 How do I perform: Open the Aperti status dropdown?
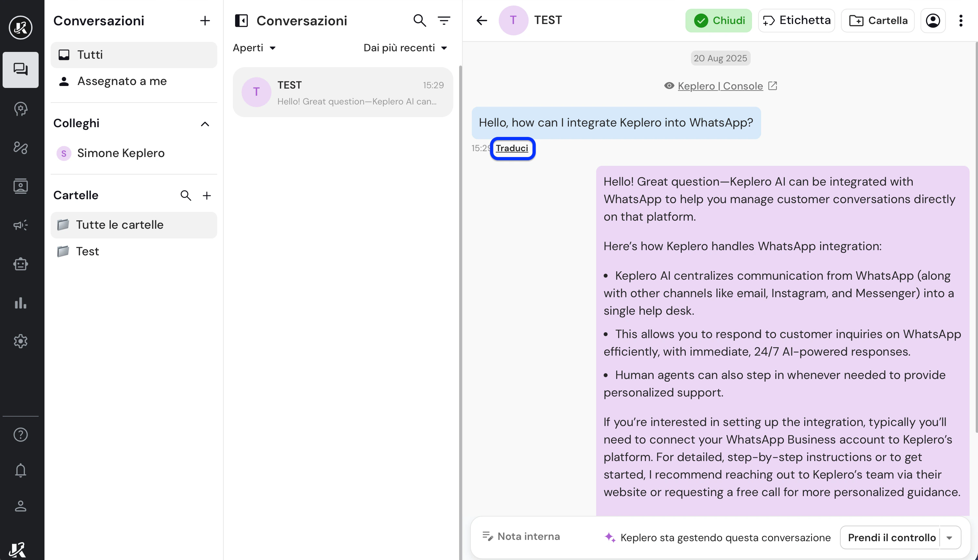(x=254, y=48)
